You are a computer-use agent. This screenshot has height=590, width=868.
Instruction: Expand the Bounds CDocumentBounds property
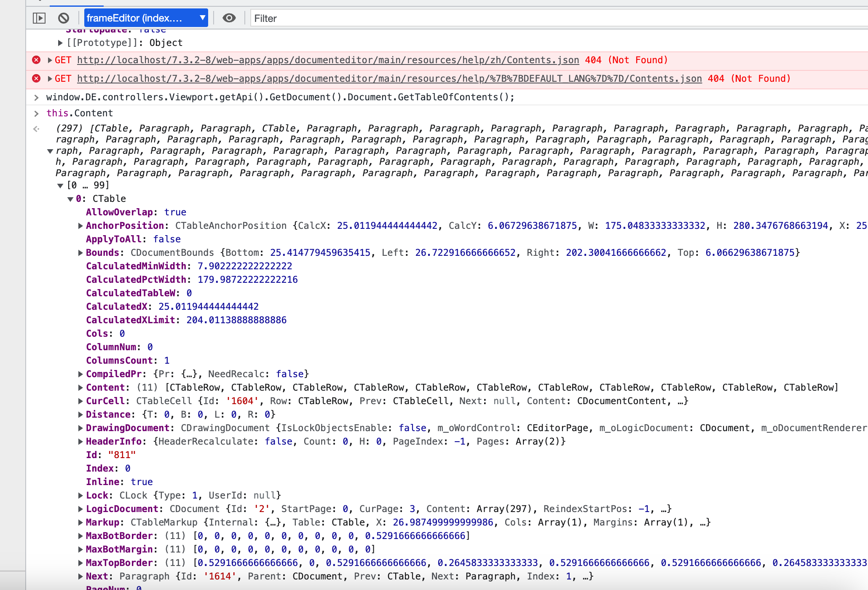pos(80,252)
